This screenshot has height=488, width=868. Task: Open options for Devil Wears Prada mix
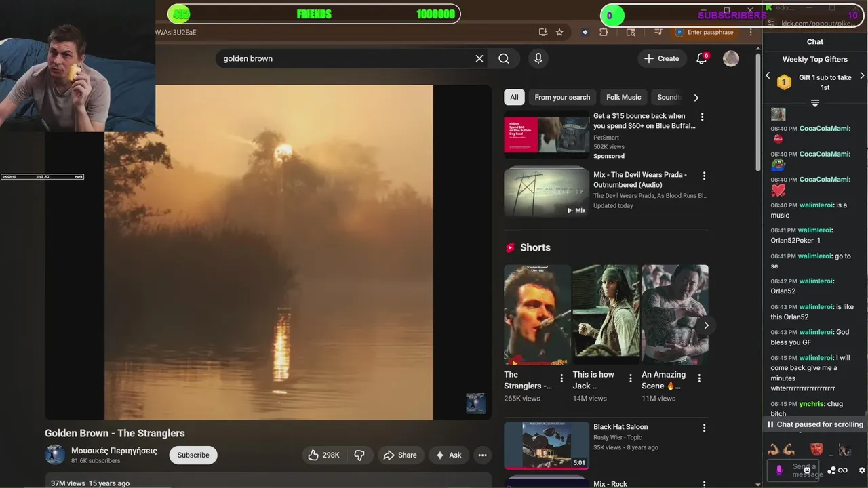pos(704,176)
